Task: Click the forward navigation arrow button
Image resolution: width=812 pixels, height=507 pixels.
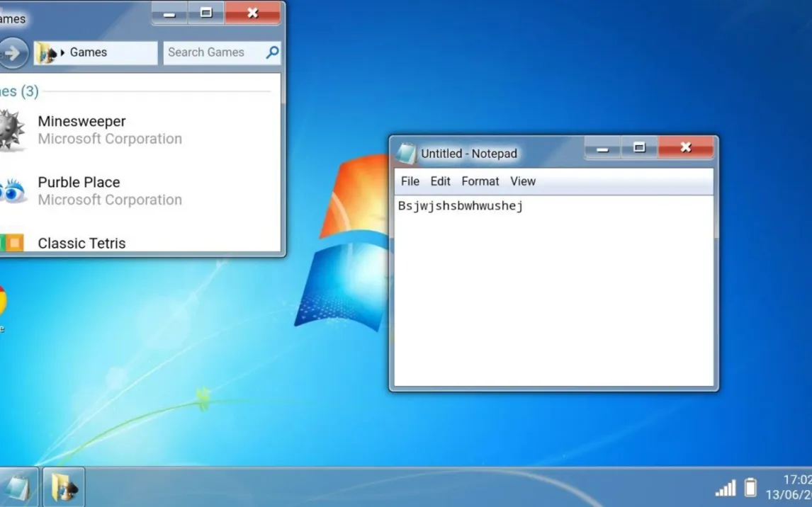Action: [x=12, y=53]
